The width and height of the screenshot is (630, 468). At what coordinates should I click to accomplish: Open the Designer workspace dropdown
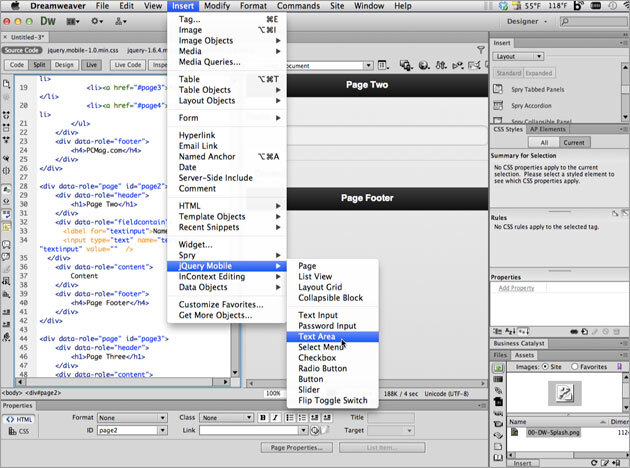(527, 21)
